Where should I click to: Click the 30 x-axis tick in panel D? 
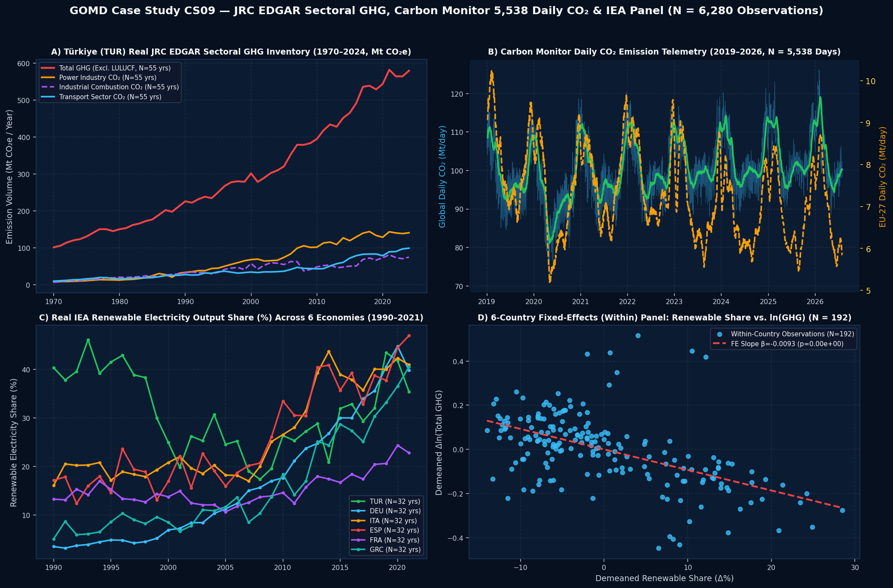click(855, 567)
